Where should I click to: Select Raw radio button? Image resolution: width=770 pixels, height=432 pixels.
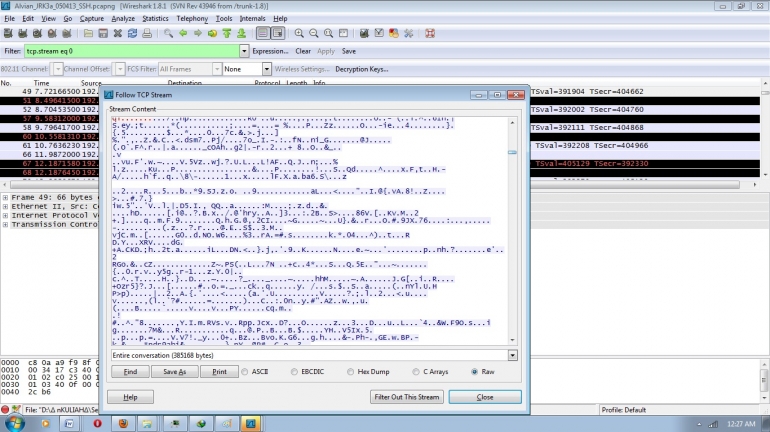click(474, 372)
